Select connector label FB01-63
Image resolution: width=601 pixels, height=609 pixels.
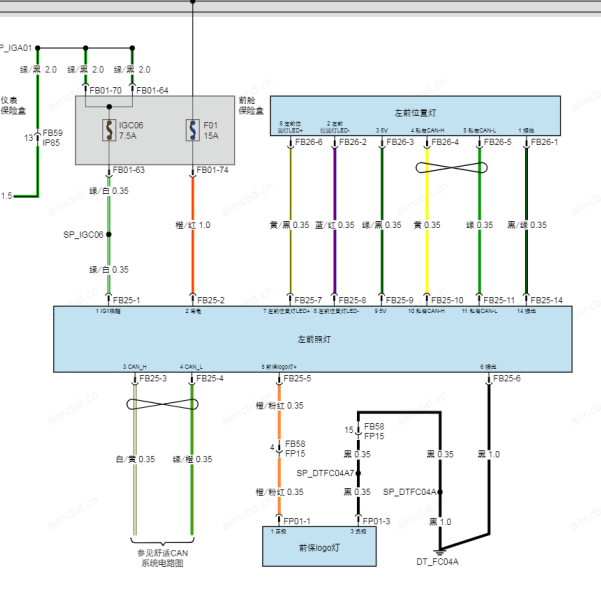click(129, 170)
